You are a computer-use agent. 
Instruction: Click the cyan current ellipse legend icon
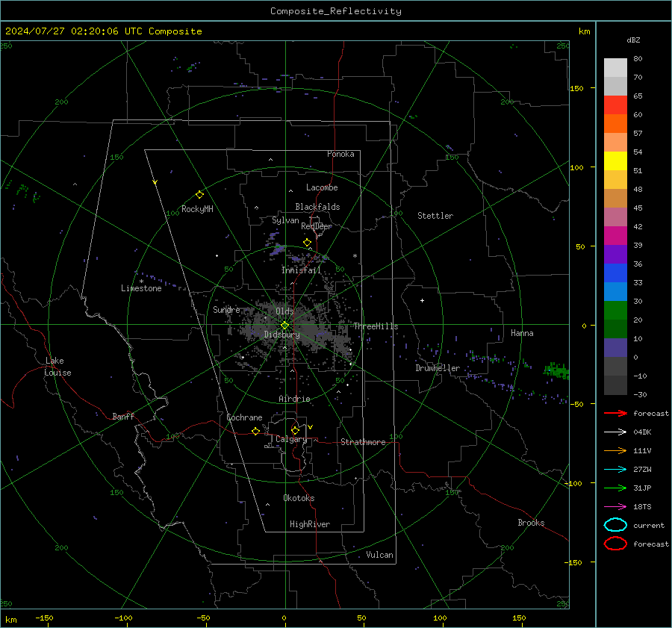(x=615, y=525)
